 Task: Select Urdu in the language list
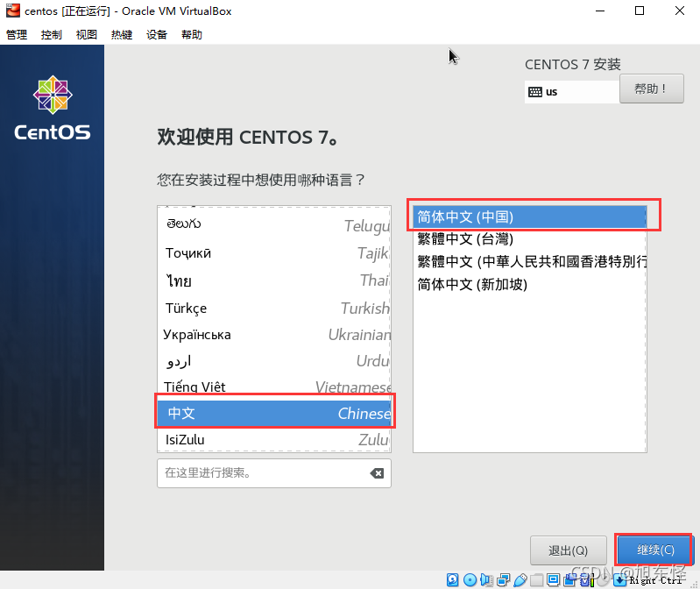(274, 361)
